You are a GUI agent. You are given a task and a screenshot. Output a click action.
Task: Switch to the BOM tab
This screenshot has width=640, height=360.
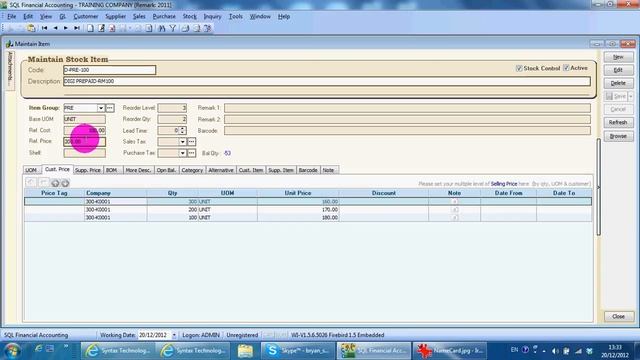point(112,170)
